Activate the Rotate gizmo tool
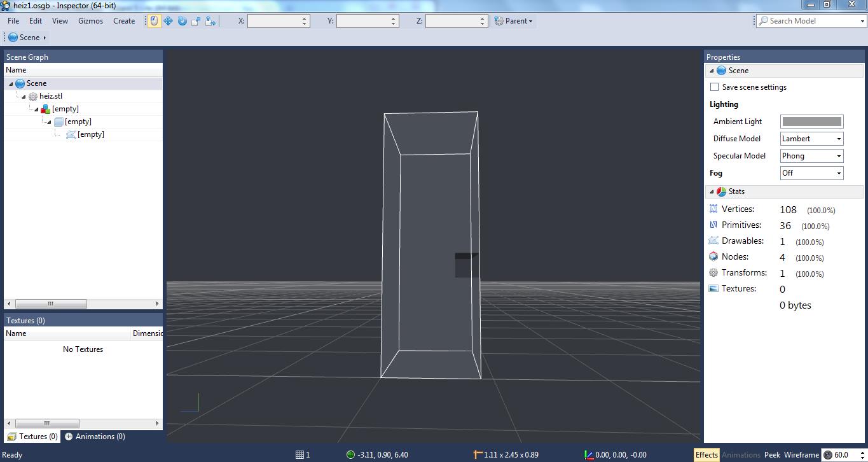 click(182, 21)
